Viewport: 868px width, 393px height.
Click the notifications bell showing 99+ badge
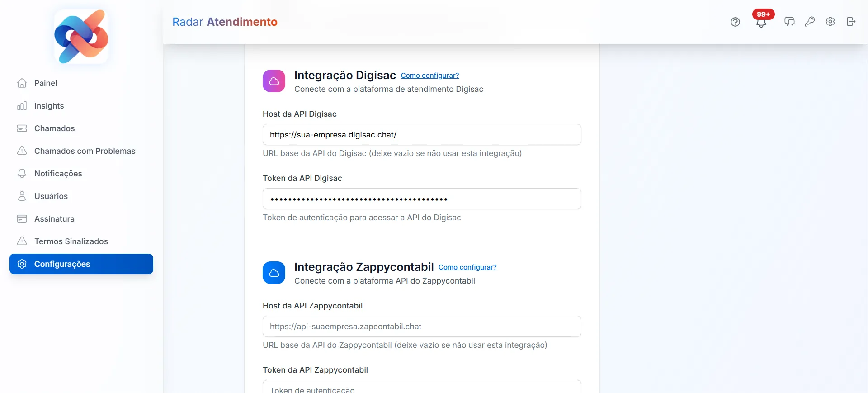761,22
